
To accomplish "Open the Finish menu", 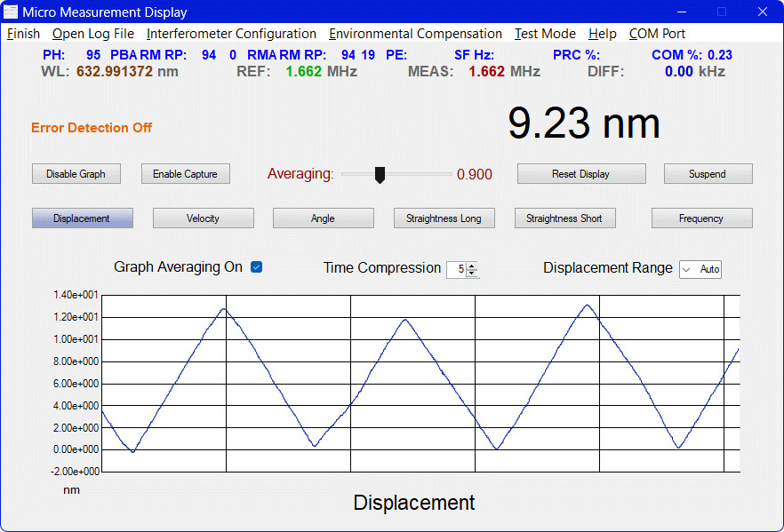I will [x=23, y=34].
